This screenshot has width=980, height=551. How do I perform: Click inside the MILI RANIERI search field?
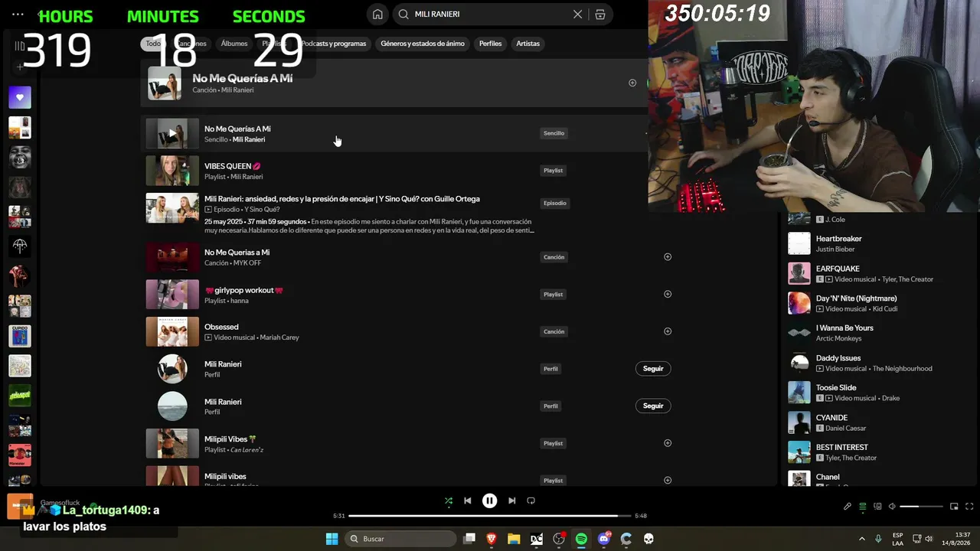[490, 14]
